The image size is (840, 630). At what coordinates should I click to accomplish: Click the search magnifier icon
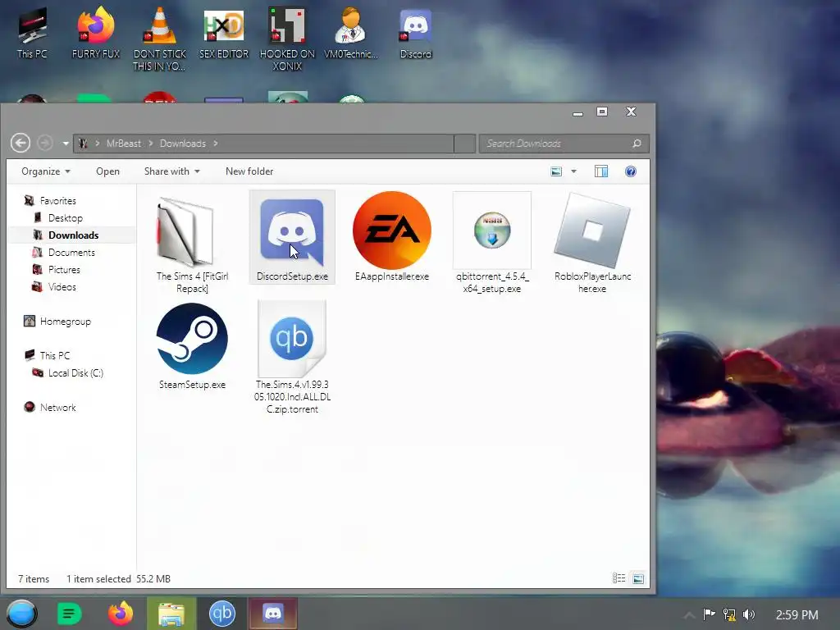point(637,144)
